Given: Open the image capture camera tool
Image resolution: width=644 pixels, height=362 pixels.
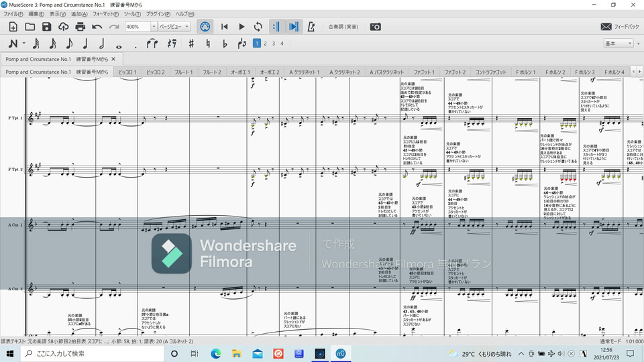Looking at the screenshot, I should click(x=376, y=27).
